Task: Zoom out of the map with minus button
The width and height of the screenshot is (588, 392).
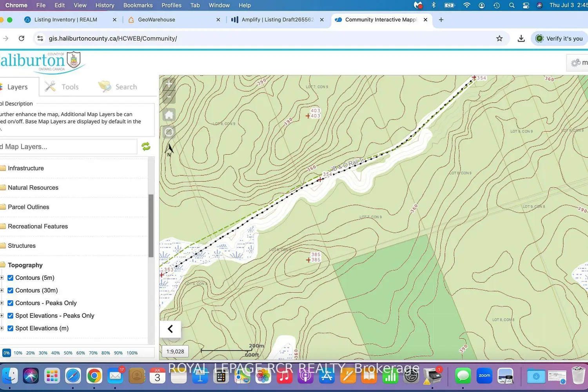Action: pyautogui.click(x=169, y=96)
